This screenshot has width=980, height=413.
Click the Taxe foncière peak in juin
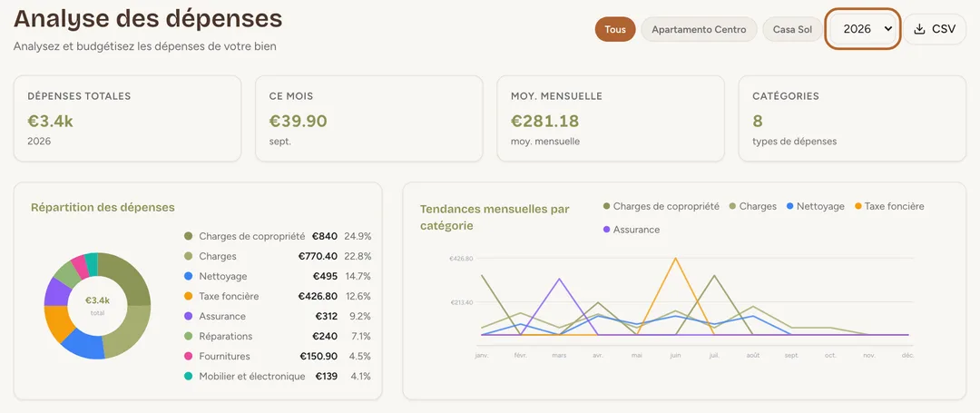pos(675,258)
